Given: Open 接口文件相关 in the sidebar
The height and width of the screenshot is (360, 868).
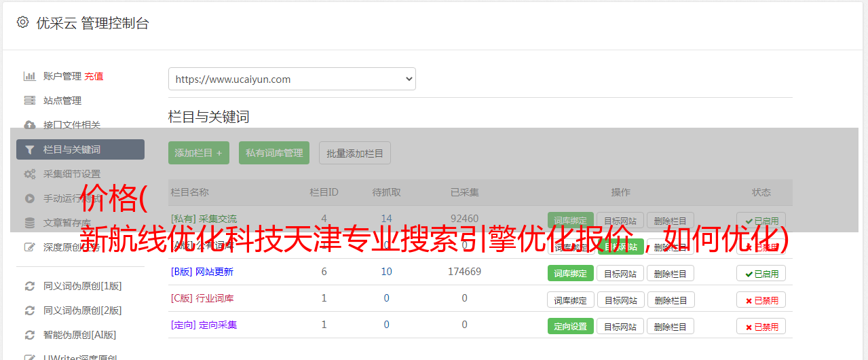Looking at the screenshot, I should [x=72, y=125].
